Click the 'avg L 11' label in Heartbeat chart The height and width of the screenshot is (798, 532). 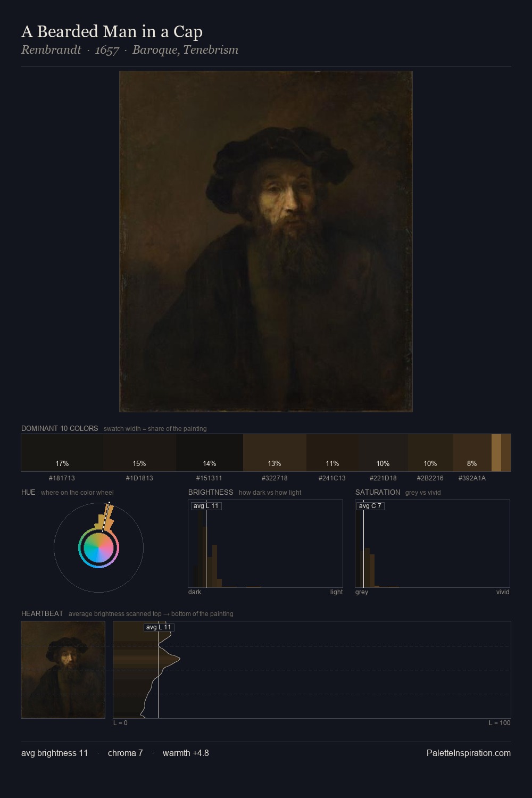[x=159, y=627]
